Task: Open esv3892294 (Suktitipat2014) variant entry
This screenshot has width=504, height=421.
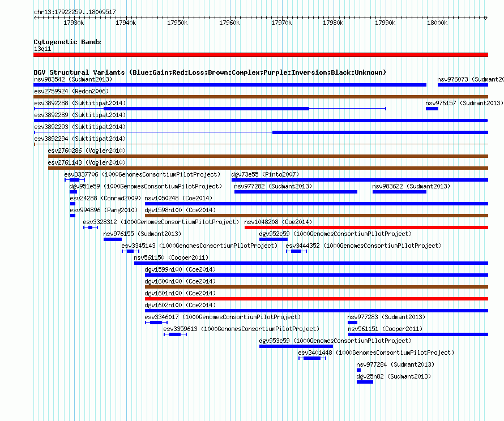Action: [x=260, y=144]
